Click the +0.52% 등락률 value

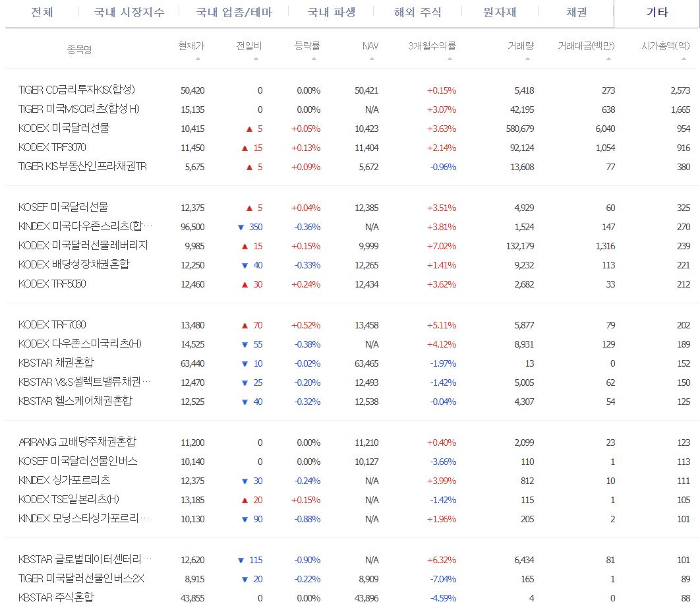pos(306,326)
